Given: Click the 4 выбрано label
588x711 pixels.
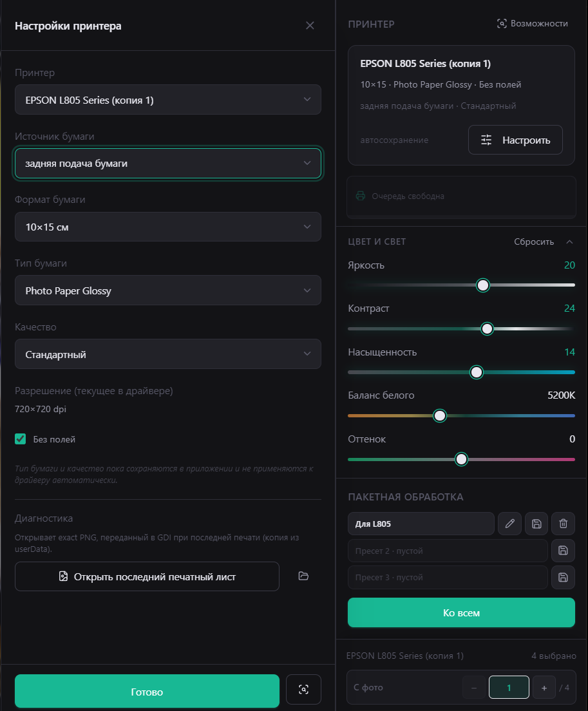Looking at the screenshot, I should tap(554, 656).
